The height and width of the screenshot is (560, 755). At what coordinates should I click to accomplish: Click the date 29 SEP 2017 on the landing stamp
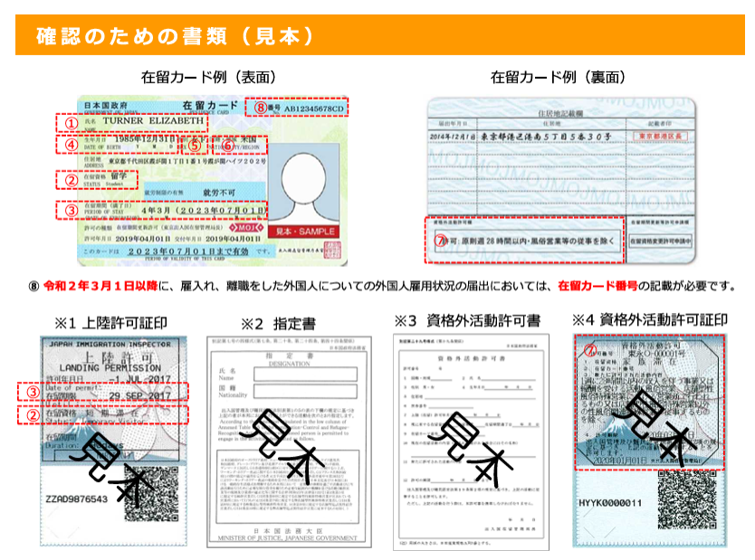pos(139,395)
